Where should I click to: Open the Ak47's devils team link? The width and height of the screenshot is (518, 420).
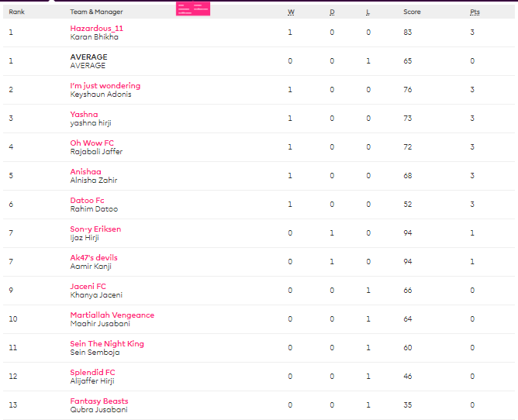[93, 257]
